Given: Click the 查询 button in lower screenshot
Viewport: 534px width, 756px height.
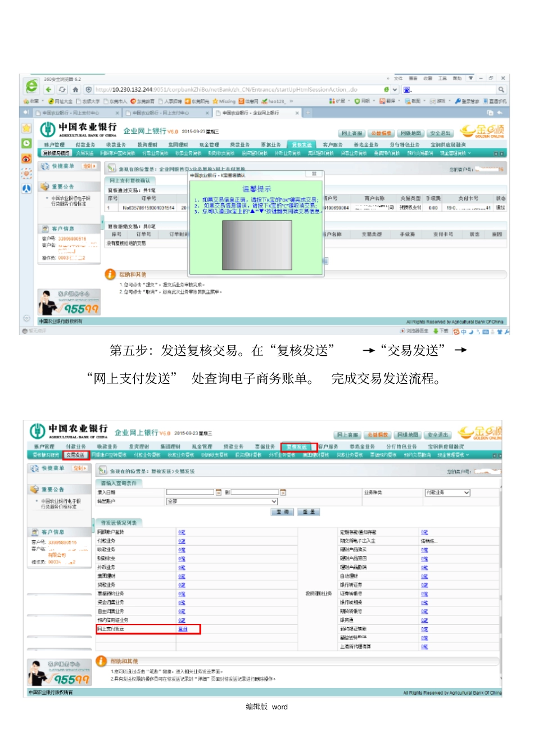Looking at the screenshot, I should tap(283, 512).
